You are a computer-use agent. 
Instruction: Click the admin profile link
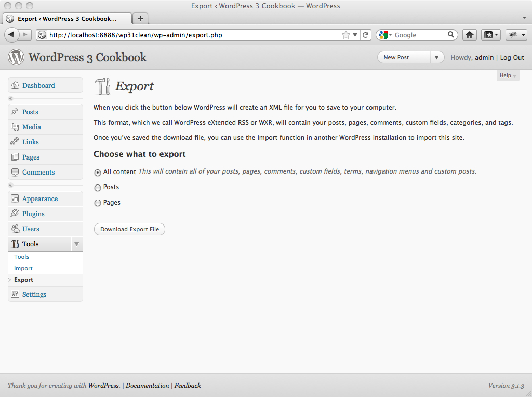(484, 57)
